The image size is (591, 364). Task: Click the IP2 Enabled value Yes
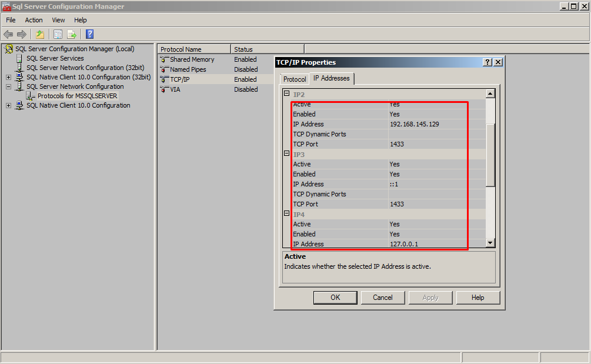(x=395, y=114)
